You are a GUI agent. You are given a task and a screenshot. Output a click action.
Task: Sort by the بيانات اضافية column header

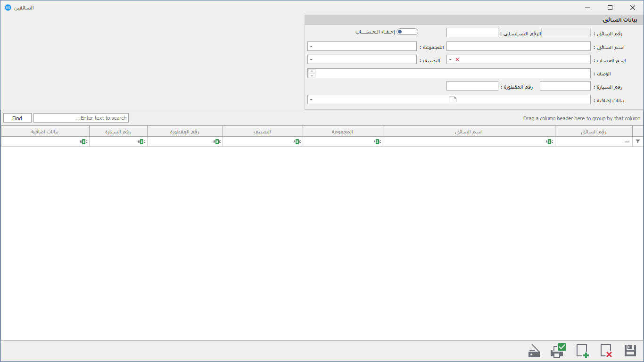coord(45,132)
